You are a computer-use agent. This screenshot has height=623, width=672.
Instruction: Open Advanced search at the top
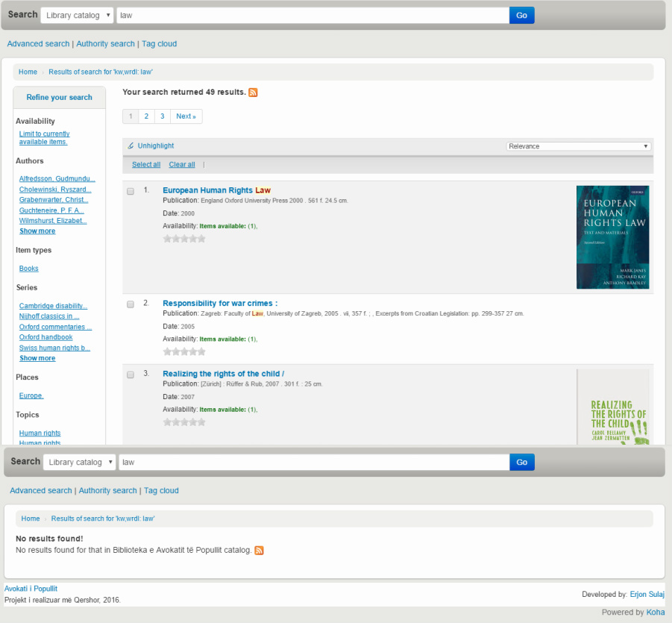pyautogui.click(x=38, y=44)
